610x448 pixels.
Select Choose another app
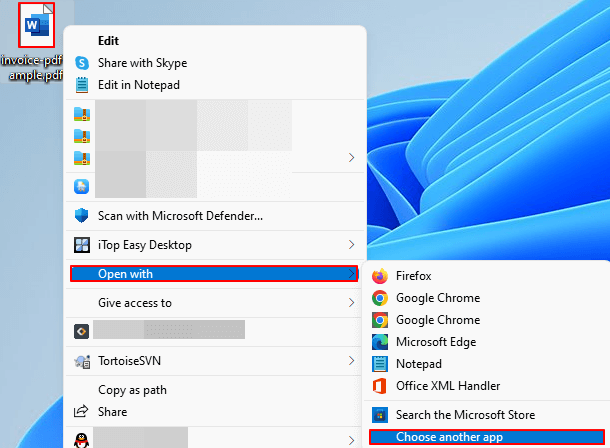487,437
